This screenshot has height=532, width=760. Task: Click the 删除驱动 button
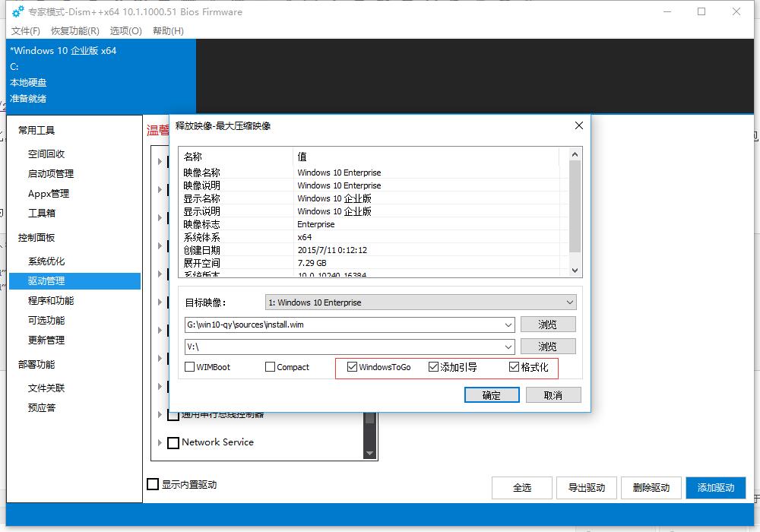651,488
